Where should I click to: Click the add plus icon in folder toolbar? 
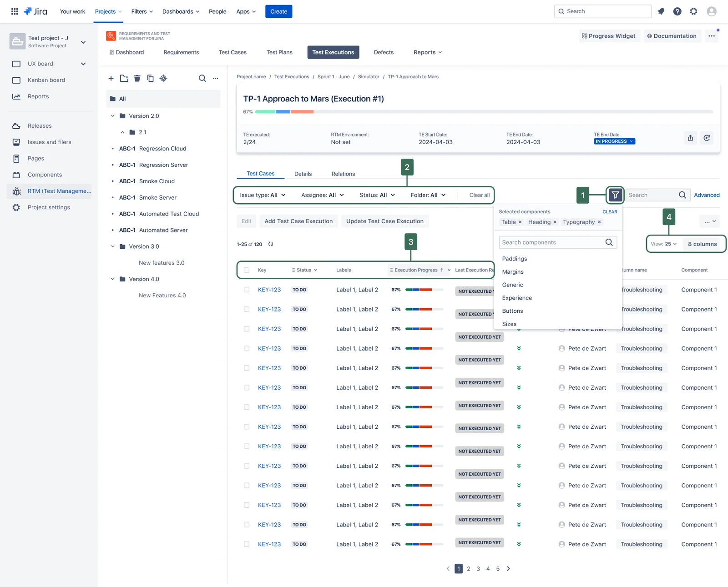click(111, 78)
